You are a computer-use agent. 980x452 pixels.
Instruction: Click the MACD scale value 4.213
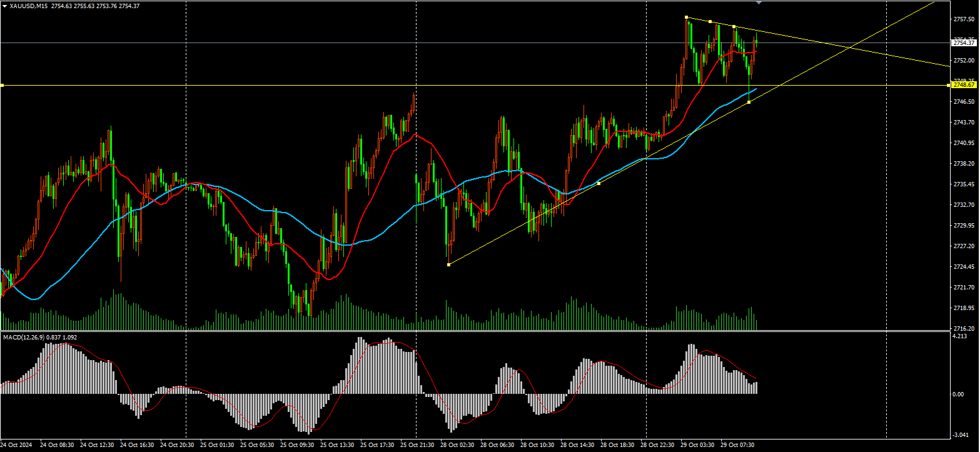959,337
